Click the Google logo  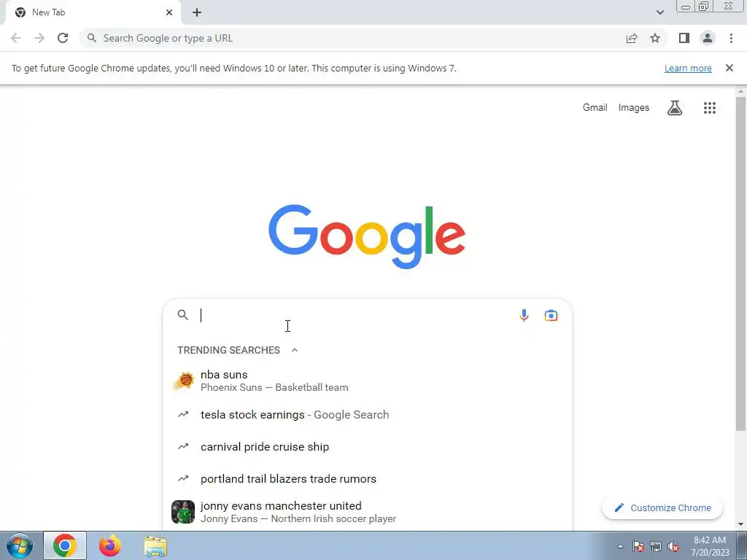point(367,237)
